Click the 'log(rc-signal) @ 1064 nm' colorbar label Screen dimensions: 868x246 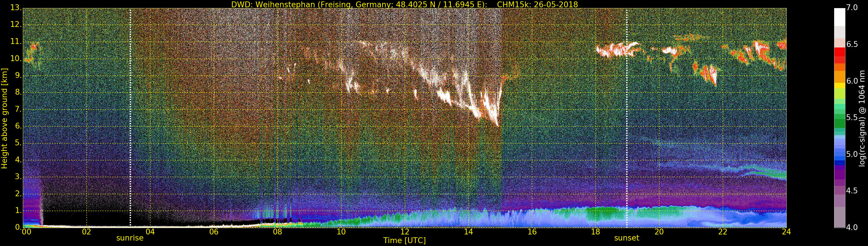(863, 118)
